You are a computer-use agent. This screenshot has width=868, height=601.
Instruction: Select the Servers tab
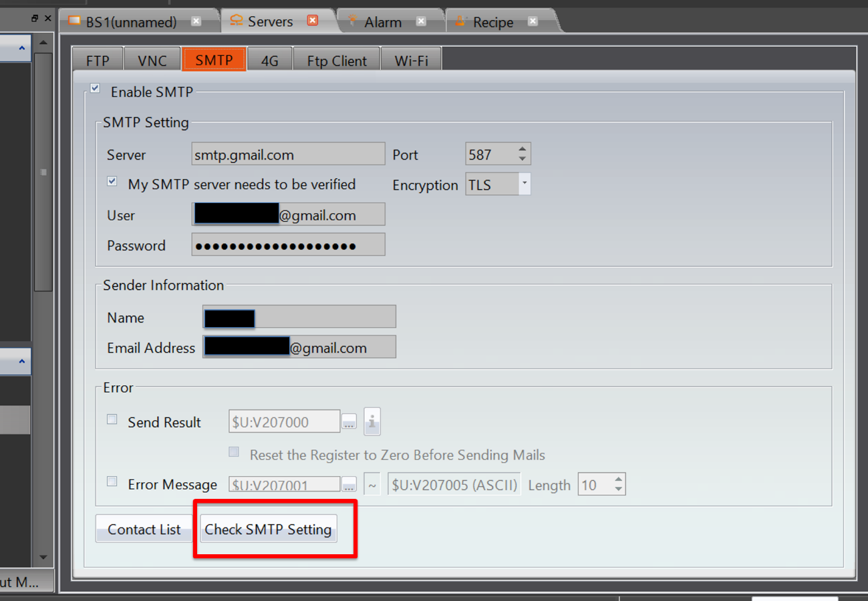(270, 21)
